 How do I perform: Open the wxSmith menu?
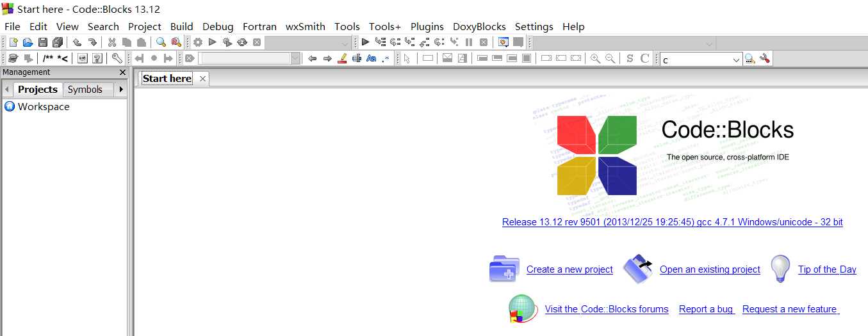(x=306, y=26)
